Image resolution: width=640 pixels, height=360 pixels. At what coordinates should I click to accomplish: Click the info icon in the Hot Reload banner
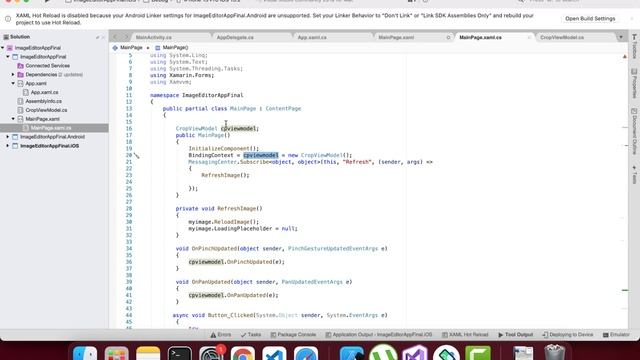pos(8,19)
